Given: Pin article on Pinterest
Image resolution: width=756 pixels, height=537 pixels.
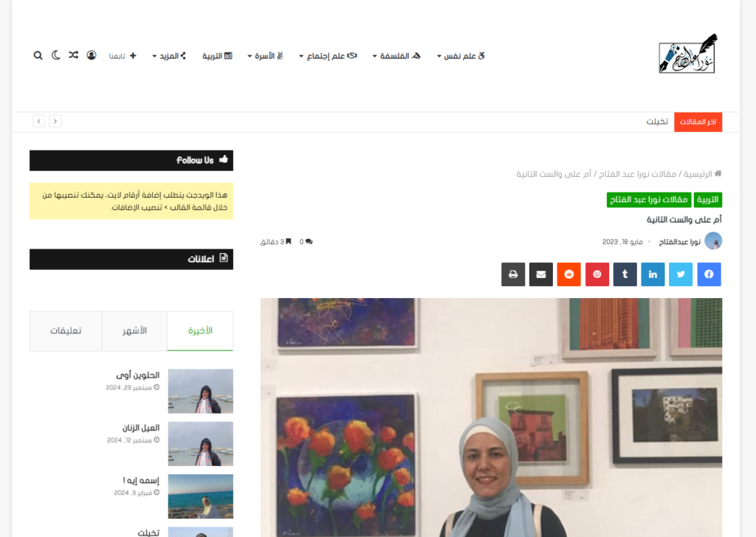Looking at the screenshot, I should (x=597, y=274).
